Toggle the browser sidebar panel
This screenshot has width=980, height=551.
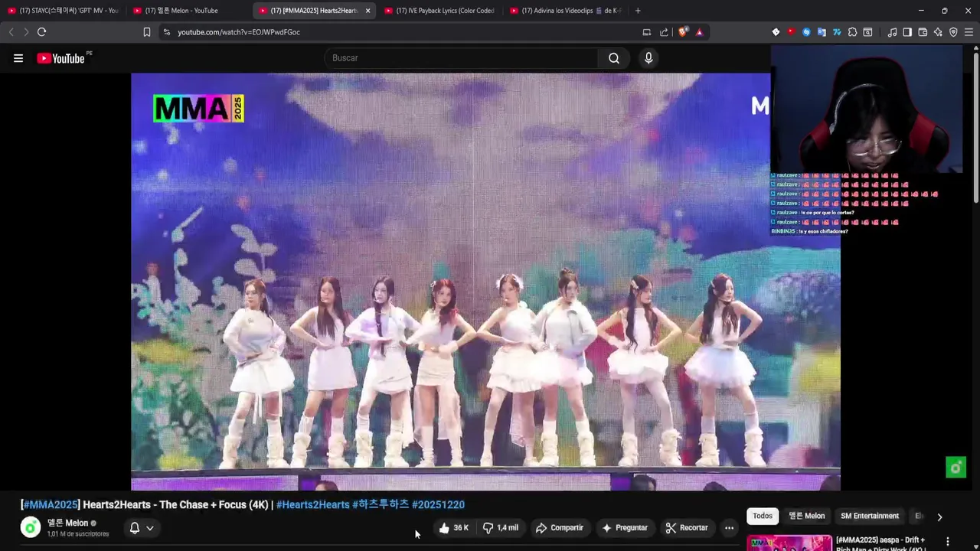click(907, 32)
